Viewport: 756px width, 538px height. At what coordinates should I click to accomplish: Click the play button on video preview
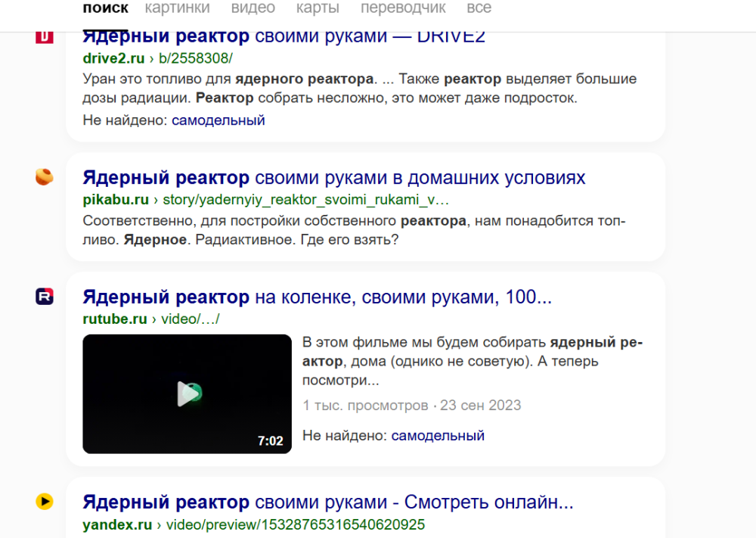click(188, 393)
